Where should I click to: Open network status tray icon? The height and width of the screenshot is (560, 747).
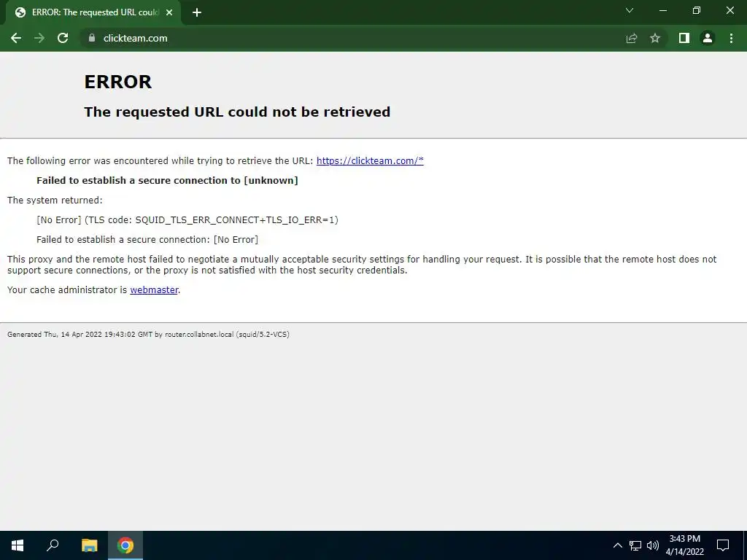coord(635,545)
